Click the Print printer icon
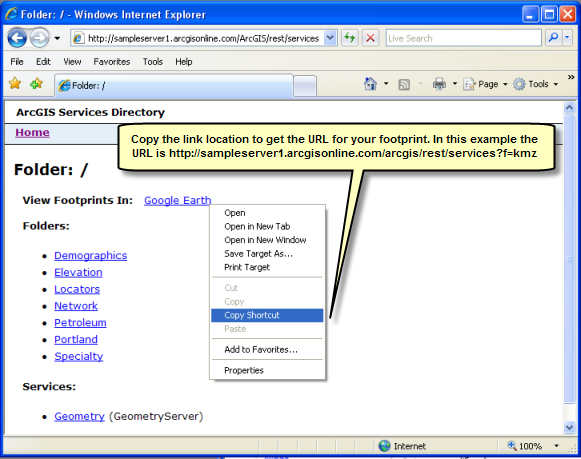This screenshot has height=459, width=581. pyautogui.click(x=439, y=84)
